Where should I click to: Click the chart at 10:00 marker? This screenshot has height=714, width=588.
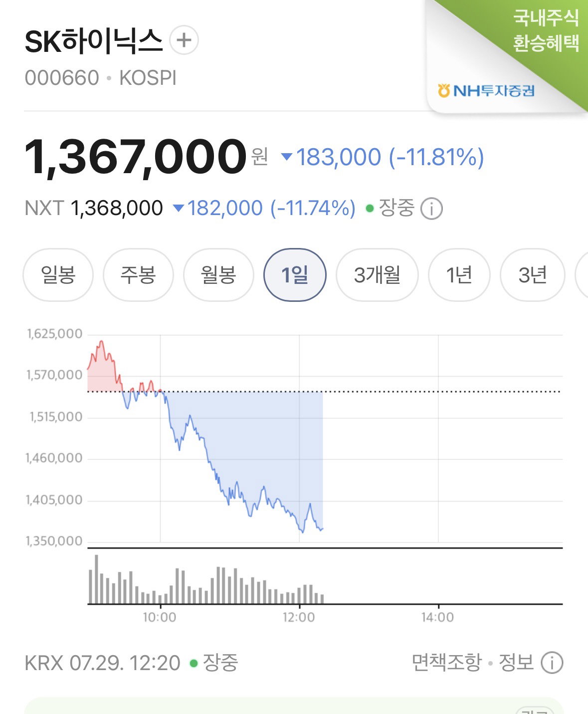pos(160,617)
